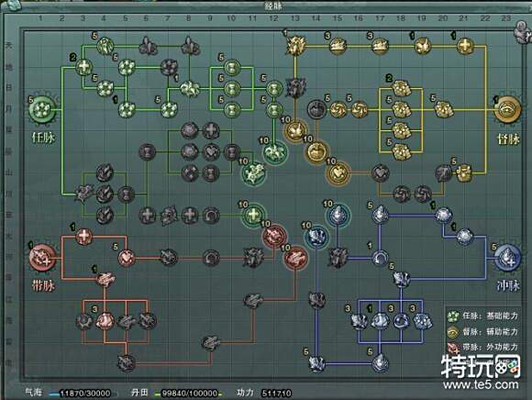532x400 pixels.
Task: Click the grey swirl node left of green level-10 plus
Action: coord(211,216)
